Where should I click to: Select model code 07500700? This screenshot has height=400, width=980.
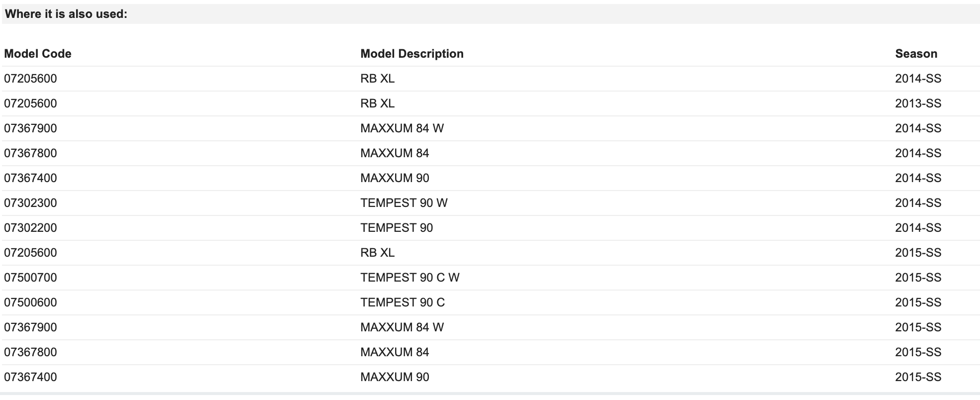click(30, 278)
